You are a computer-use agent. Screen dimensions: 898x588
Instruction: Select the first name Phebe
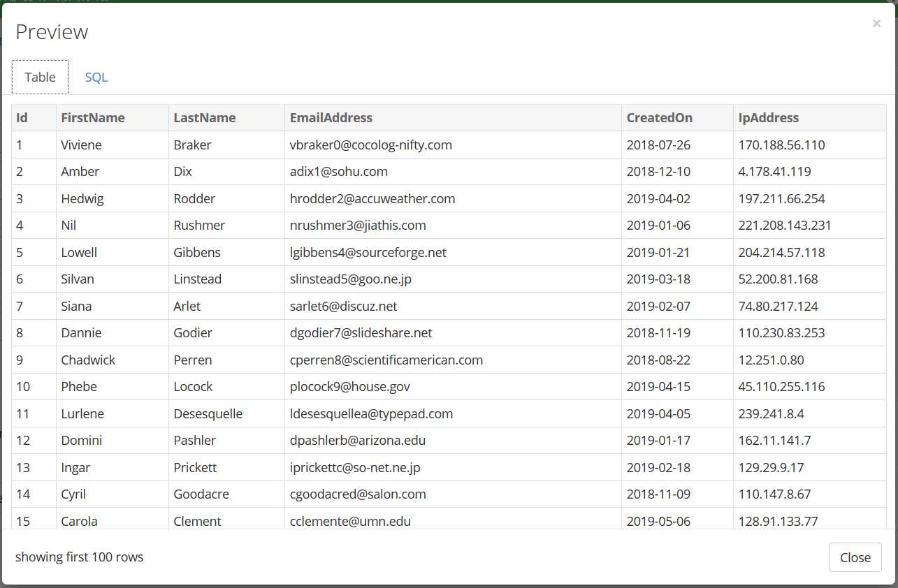(x=79, y=387)
